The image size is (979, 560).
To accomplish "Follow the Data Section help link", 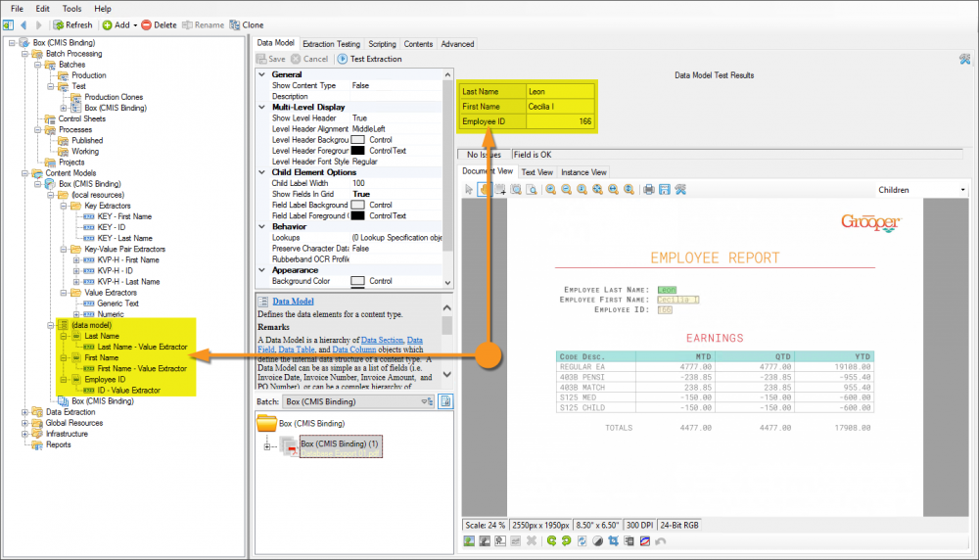I will 383,339.
